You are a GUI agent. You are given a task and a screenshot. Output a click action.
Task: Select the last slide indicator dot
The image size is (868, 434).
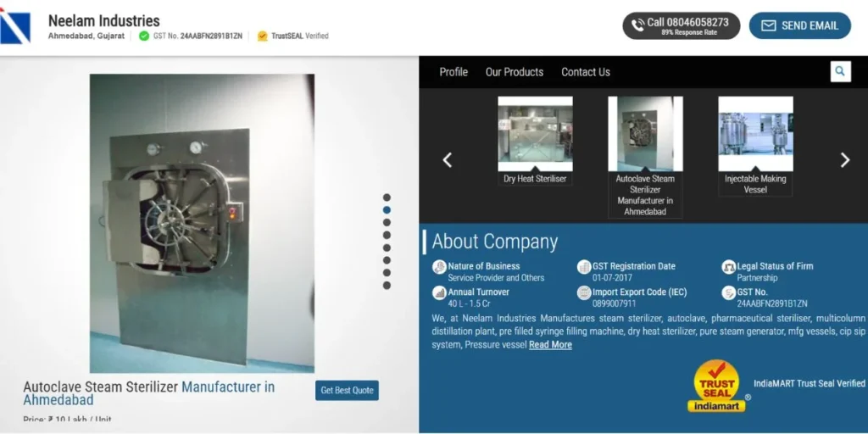(387, 286)
